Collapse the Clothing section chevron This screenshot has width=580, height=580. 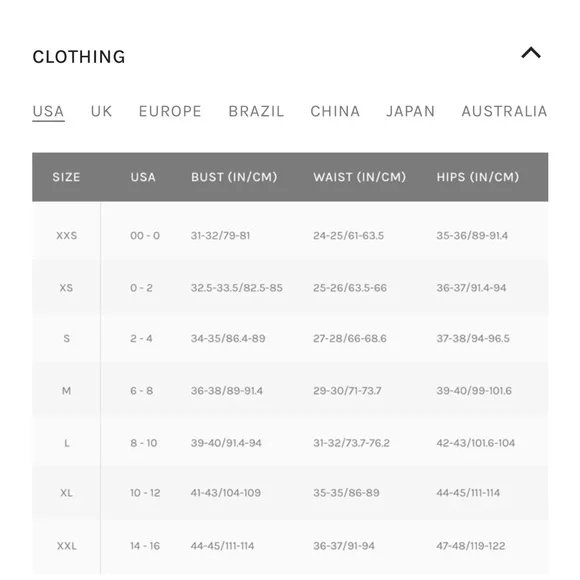pyautogui.click(x=531, y=53)
